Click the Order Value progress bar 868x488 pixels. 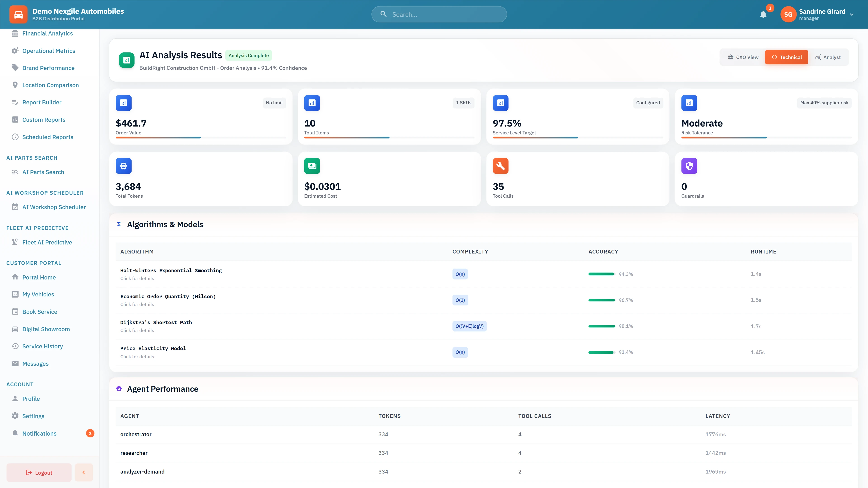click(x=201, y=137)
